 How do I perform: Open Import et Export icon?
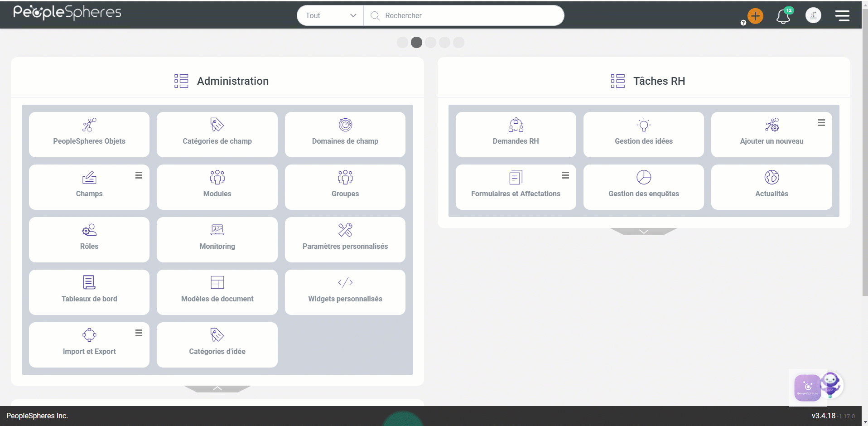point(89,335)
